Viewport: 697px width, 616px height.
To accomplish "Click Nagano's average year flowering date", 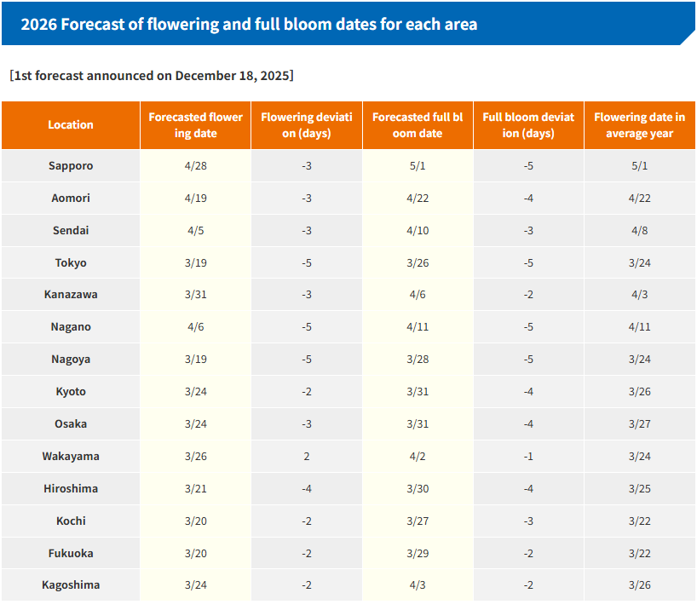I will point(639,327).
